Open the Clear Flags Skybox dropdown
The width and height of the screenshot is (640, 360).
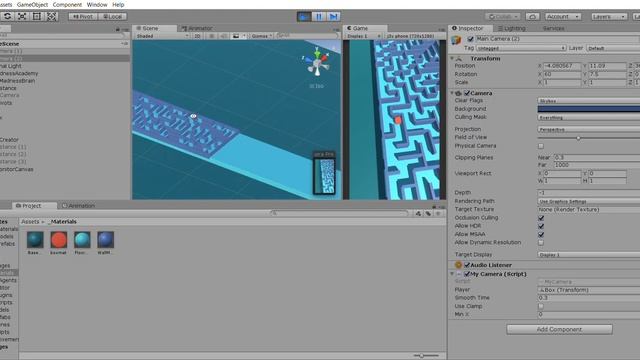click(589, 100)
